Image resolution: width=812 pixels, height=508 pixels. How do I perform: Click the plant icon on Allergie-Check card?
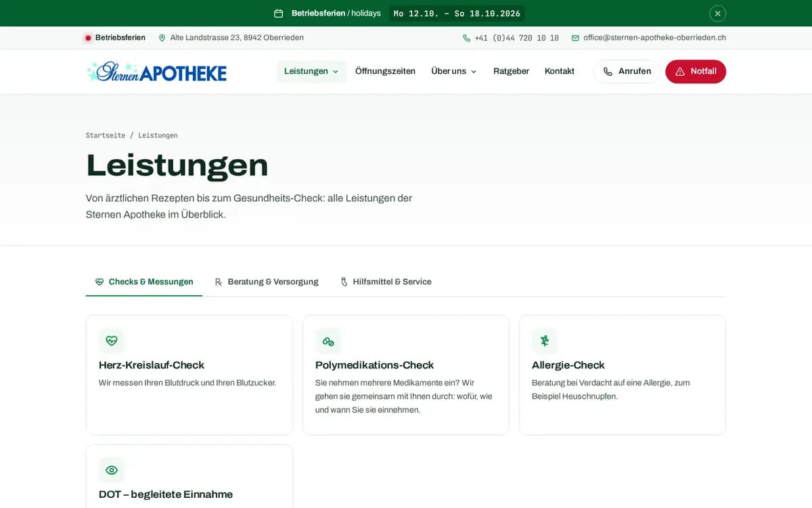tap(545, 341)
